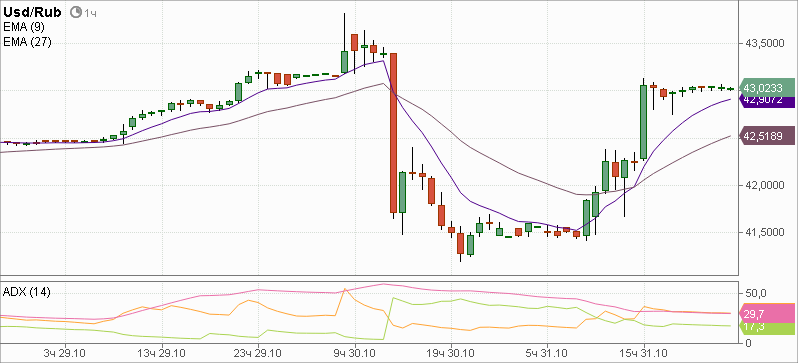Click the 15ч 31.10 time axis label
The width and height of the screenshot is (798, 363).
644,353
